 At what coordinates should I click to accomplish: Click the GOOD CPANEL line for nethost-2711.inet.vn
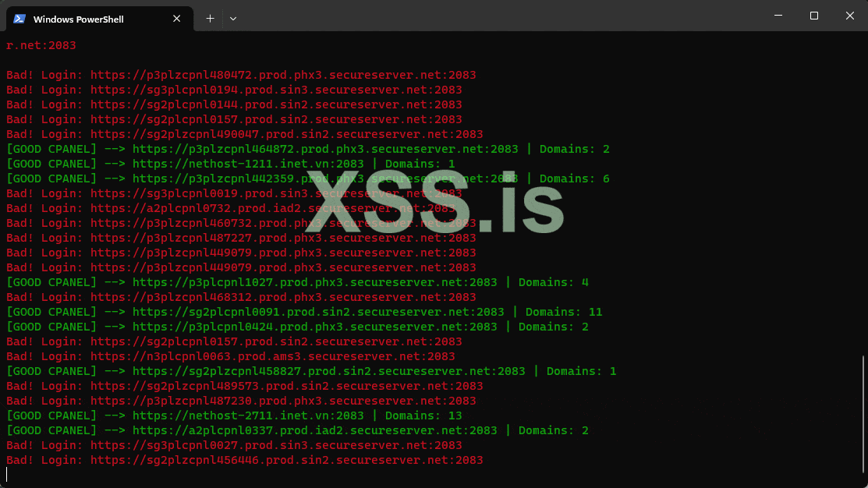point(234,416)
